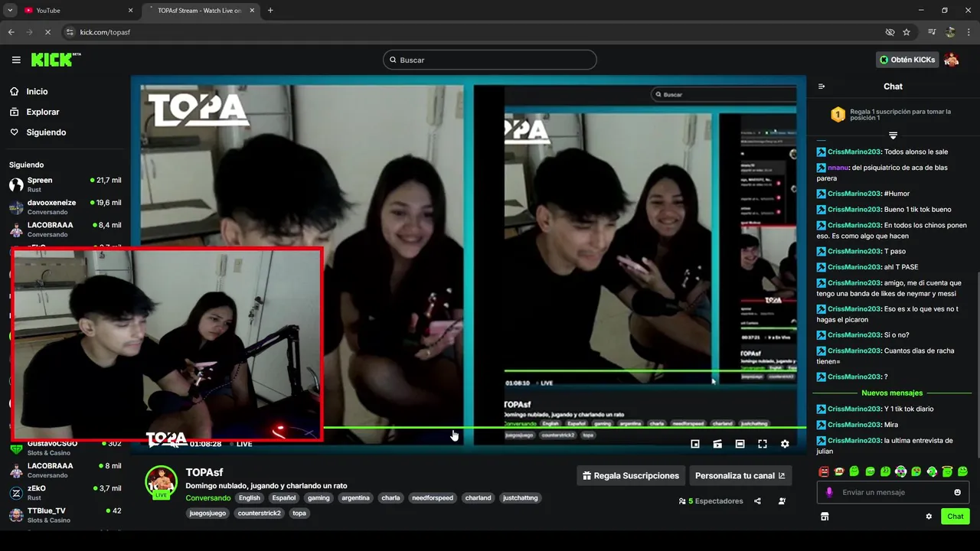Click the TOPAsf channel avatar
The image size is (980, 551).
point(162,482)
